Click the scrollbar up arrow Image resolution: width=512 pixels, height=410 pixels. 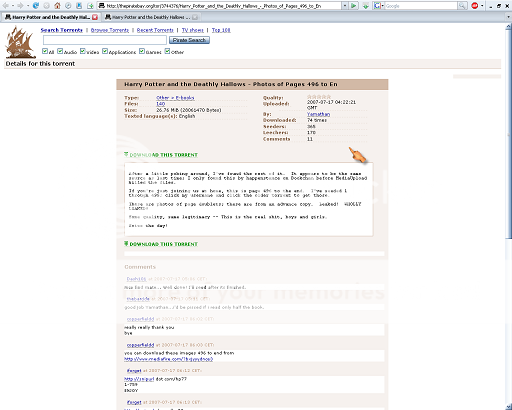click(509, 26)
